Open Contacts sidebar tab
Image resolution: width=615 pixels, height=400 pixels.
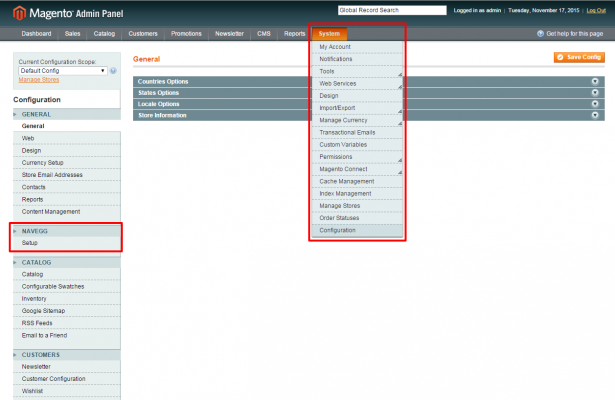(67, 187)
